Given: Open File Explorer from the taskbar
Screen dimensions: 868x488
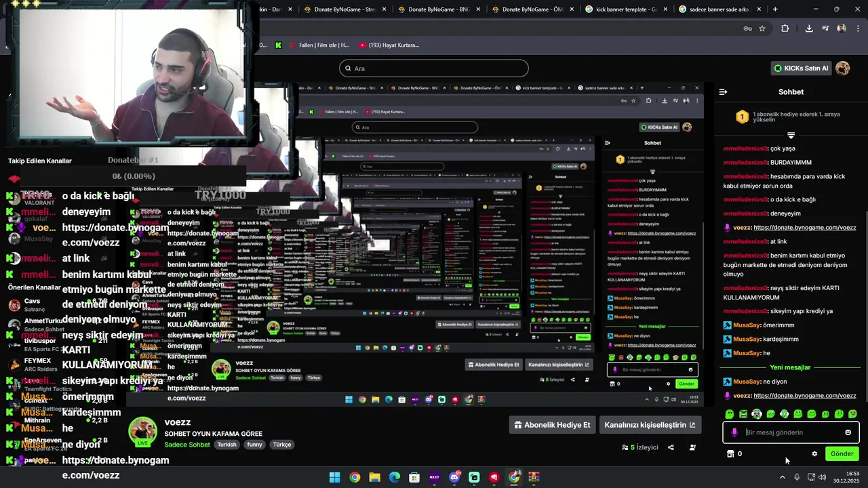Looking at the screenshot, I should tap(374, 477).
